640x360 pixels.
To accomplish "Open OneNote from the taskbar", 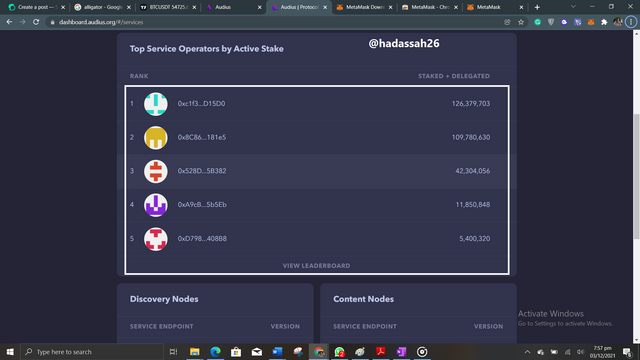I will 401,351.
